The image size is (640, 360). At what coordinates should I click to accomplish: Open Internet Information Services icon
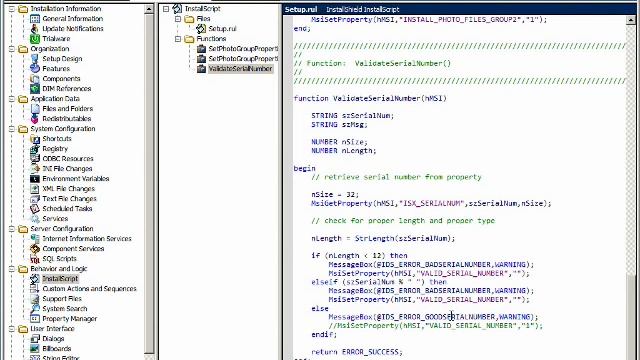tap(35, 238)
